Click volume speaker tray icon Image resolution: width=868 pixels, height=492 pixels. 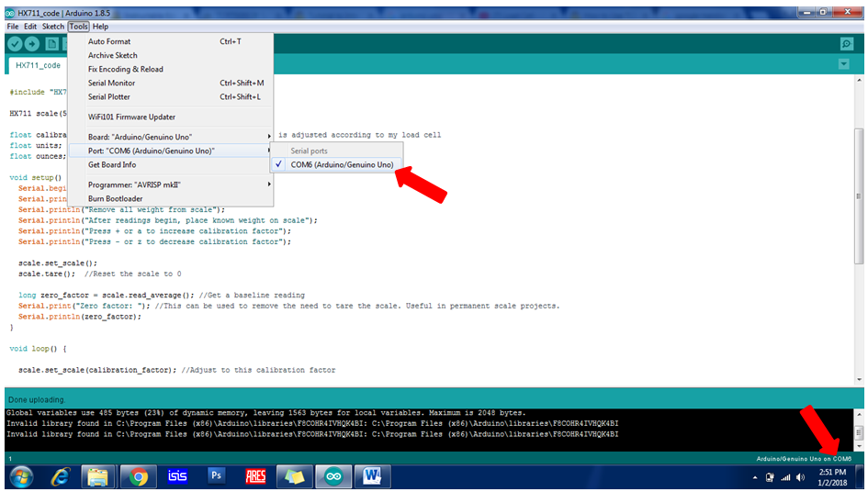coord(800,477)
